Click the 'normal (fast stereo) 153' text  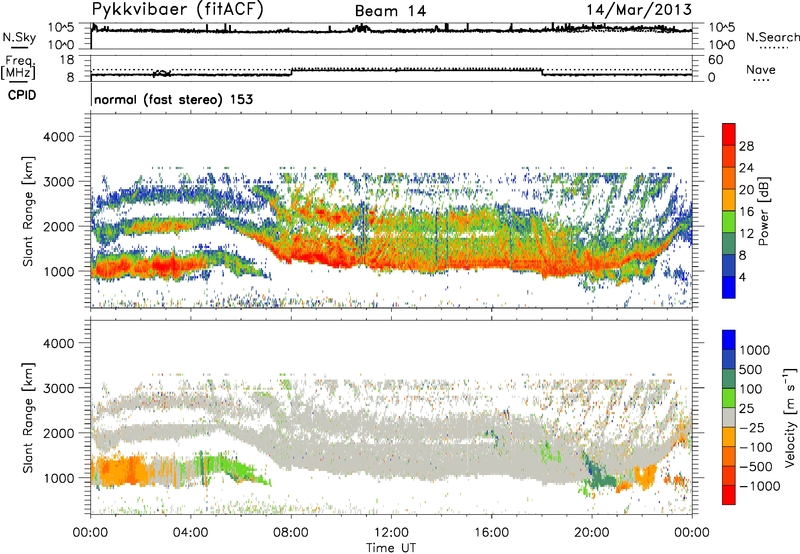pos(173,99)
